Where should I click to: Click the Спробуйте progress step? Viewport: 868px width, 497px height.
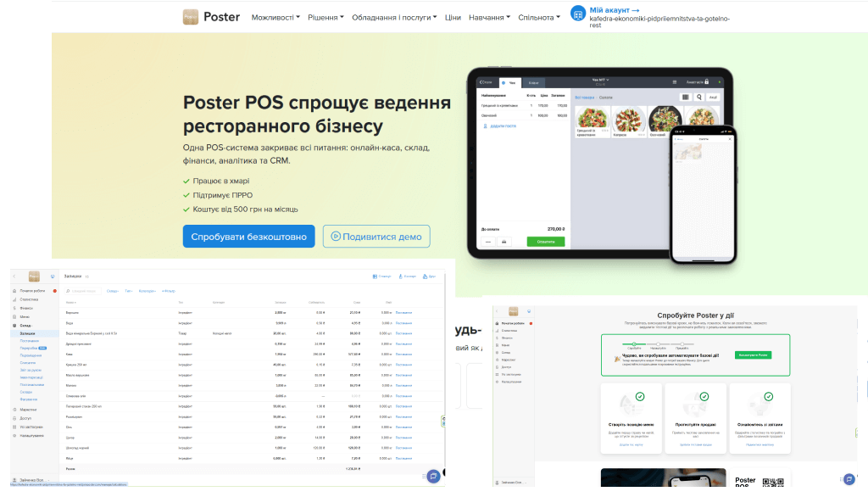coord(634,346)
